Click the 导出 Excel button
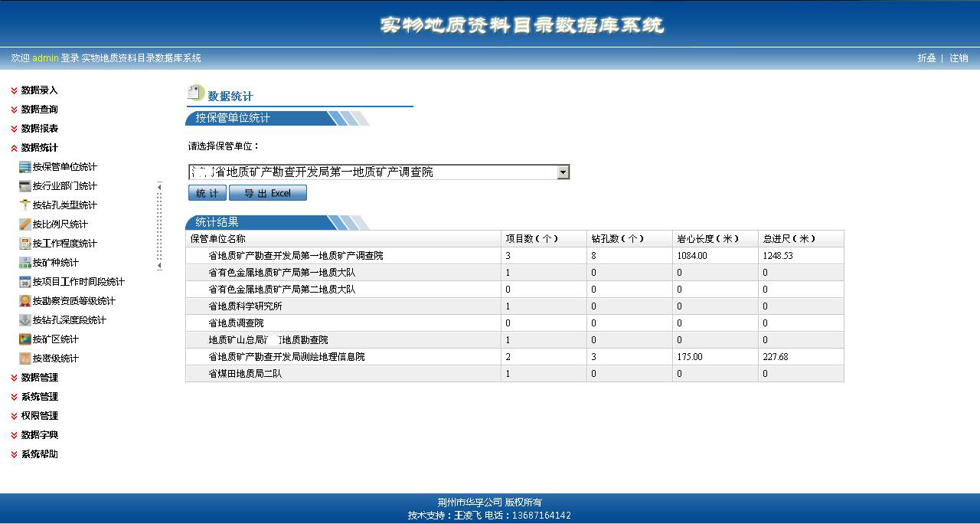 [267, 192]
